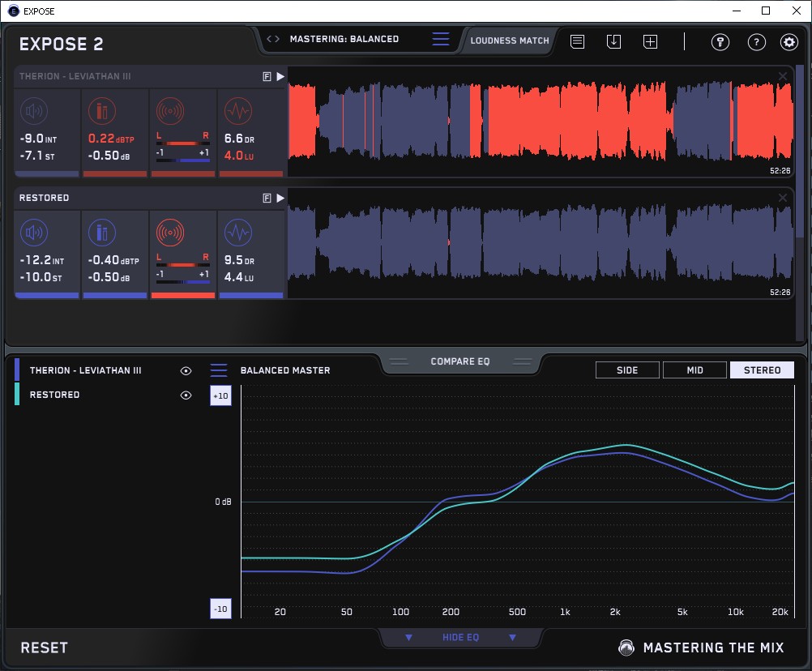Viewport: 812px width, 671px height.
Task: Click the add track plus icon
Action: click(650, 41)
